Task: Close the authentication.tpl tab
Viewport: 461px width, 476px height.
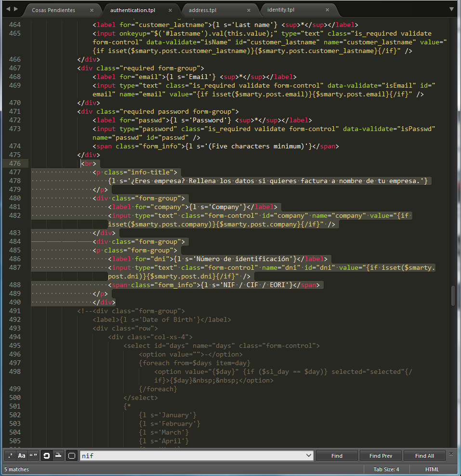Action: tap(171, 10)
